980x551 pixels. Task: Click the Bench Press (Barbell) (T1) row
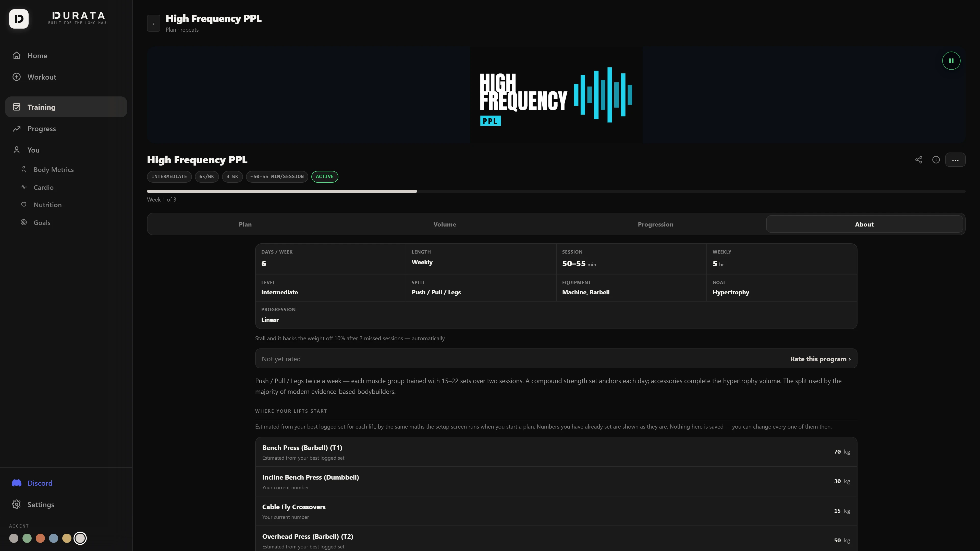coord(556,452)
